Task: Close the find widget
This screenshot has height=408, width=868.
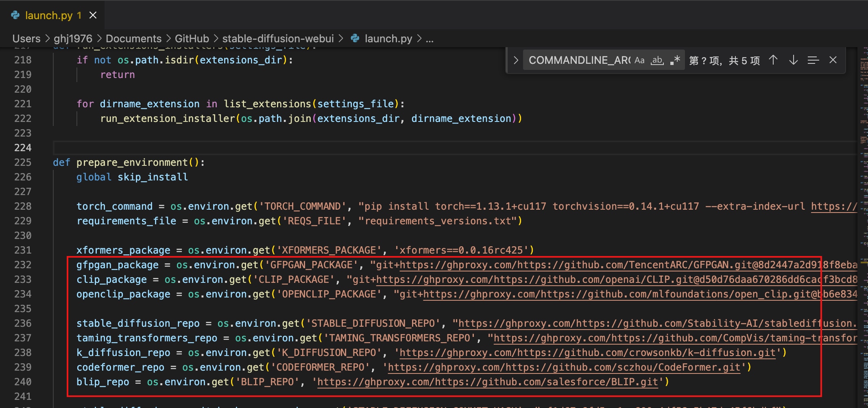Action: 833,60
